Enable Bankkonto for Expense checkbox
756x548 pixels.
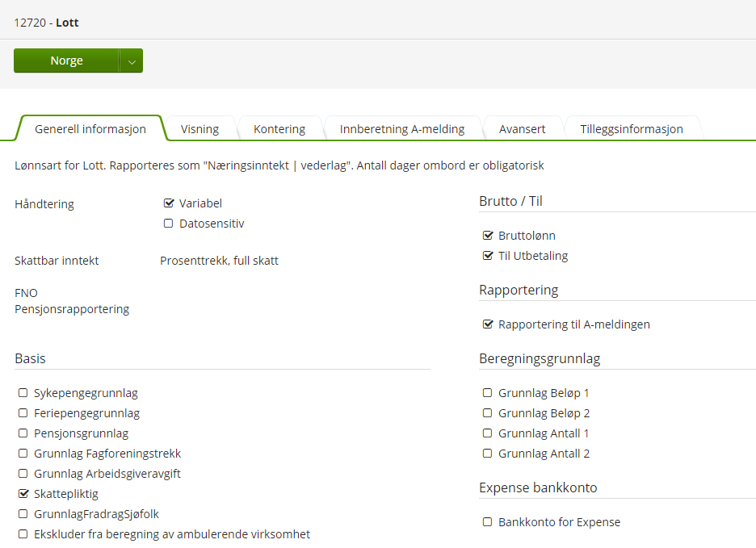(x=488, y=522)
